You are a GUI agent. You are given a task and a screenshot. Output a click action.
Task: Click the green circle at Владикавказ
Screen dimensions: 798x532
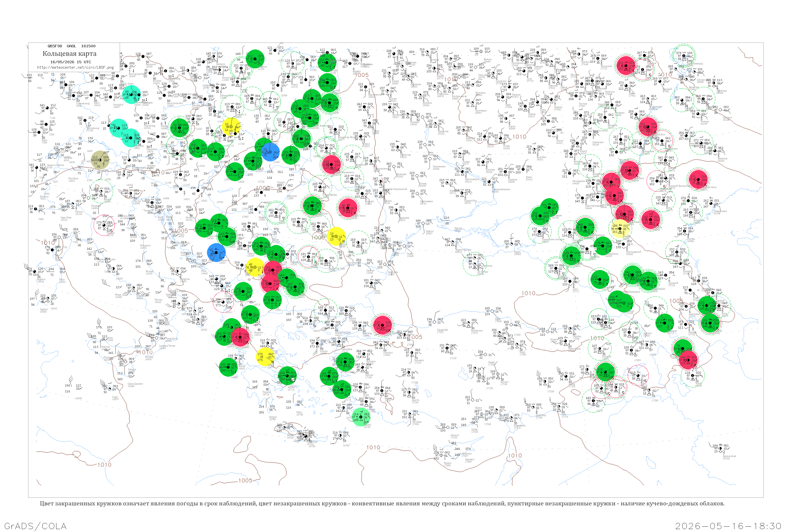(x=649, y=281)
